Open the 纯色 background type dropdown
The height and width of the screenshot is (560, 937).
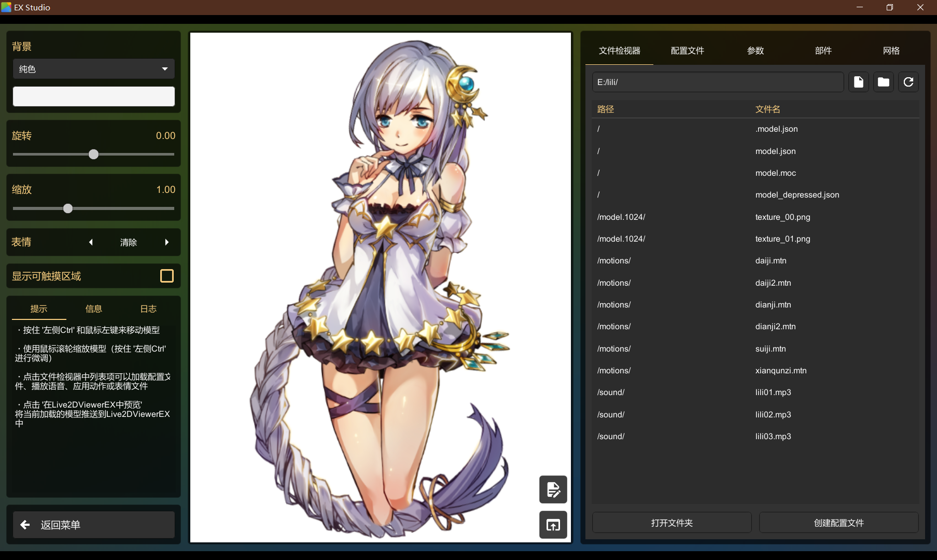pyautogui.click(x=94, y=69)
